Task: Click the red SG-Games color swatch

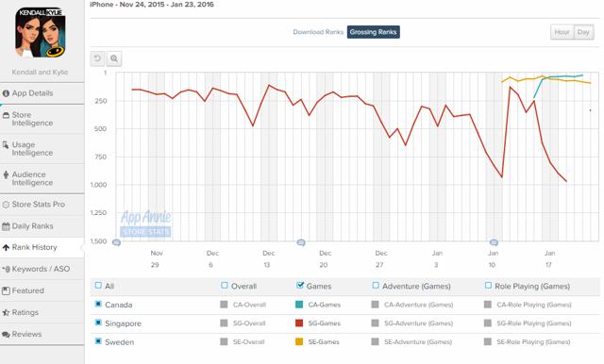Action: 299,323
